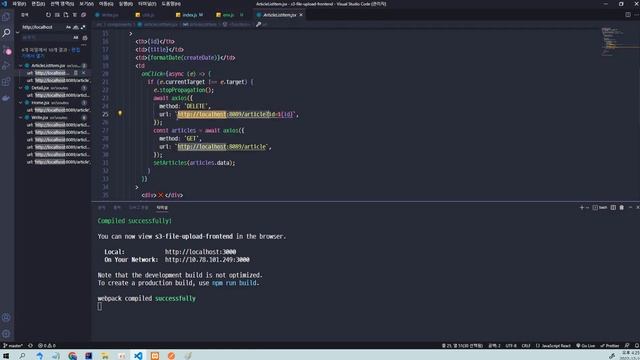The height and width of the screenshot is (360, 640).
Task: Click the master branch indicator
Action: pos(13,345)
